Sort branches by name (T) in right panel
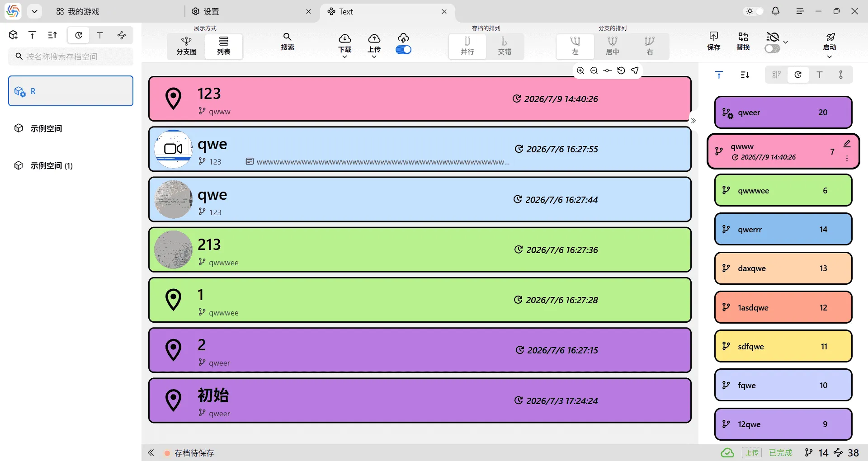 [819, 75]
